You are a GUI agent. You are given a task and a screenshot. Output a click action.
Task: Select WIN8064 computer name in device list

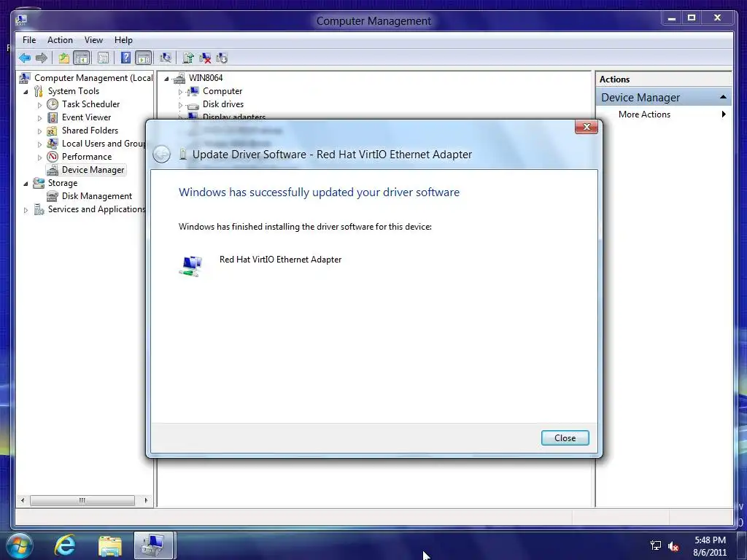coord(205,77)
